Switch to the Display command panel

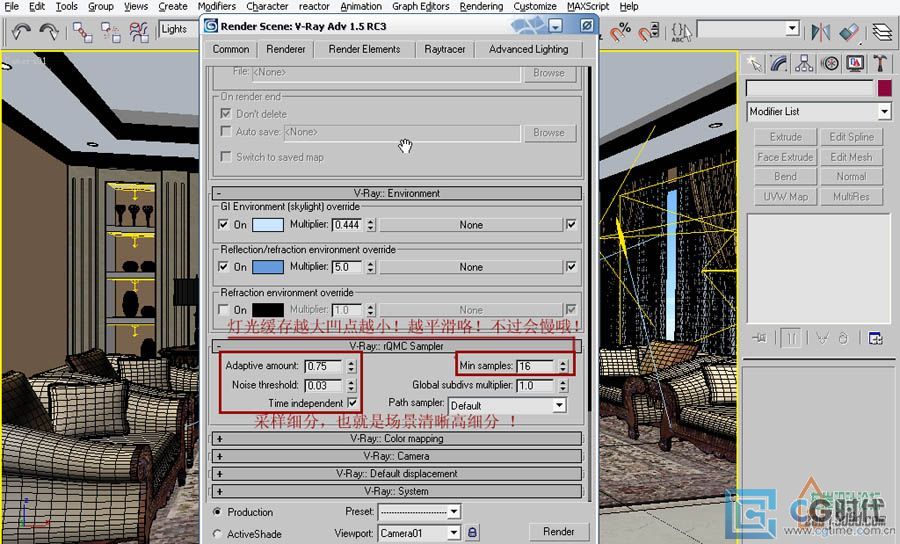coord(855,63)
